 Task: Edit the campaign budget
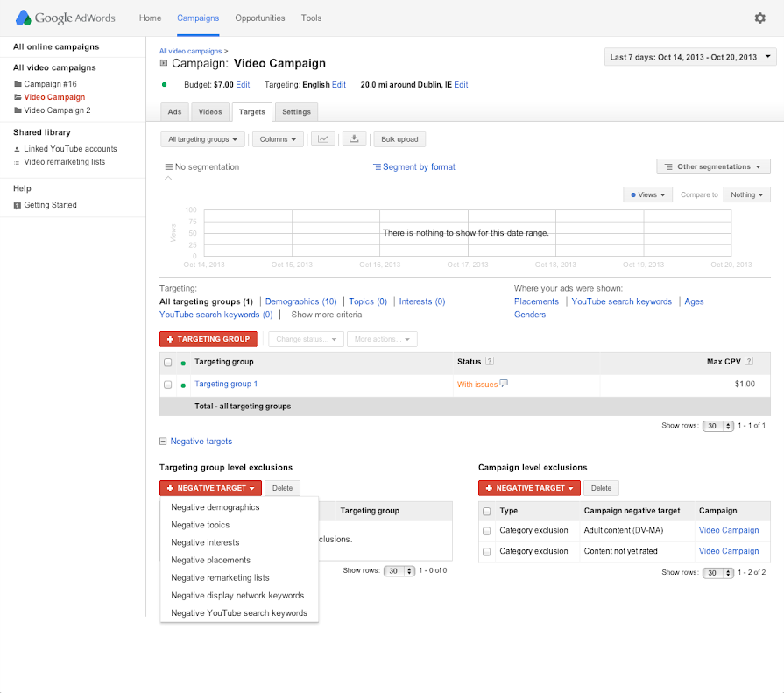[x=243, y=85]
